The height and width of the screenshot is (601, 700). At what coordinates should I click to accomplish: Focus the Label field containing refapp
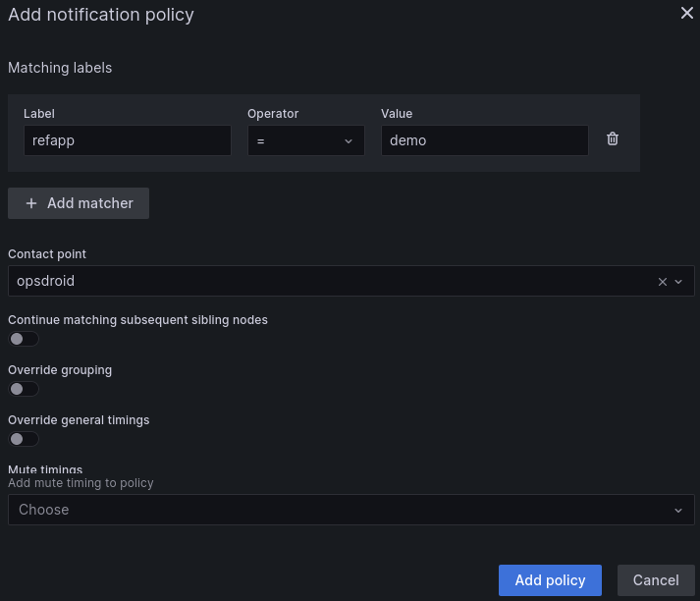(128, 140)
